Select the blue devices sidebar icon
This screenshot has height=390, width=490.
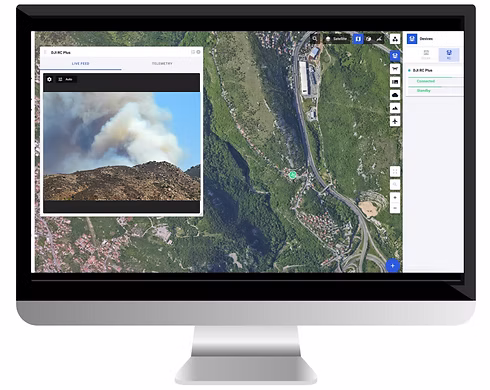395,56
